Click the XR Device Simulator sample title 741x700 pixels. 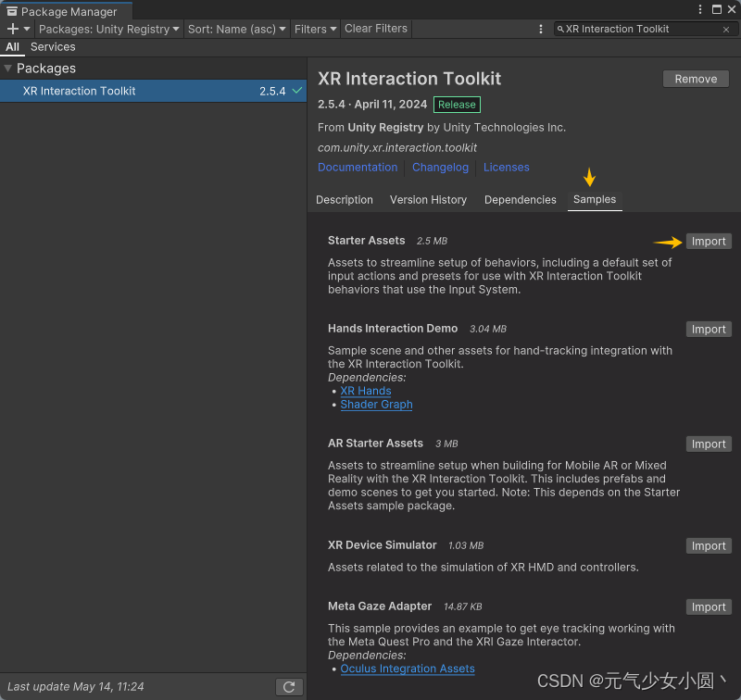point(382,545)
